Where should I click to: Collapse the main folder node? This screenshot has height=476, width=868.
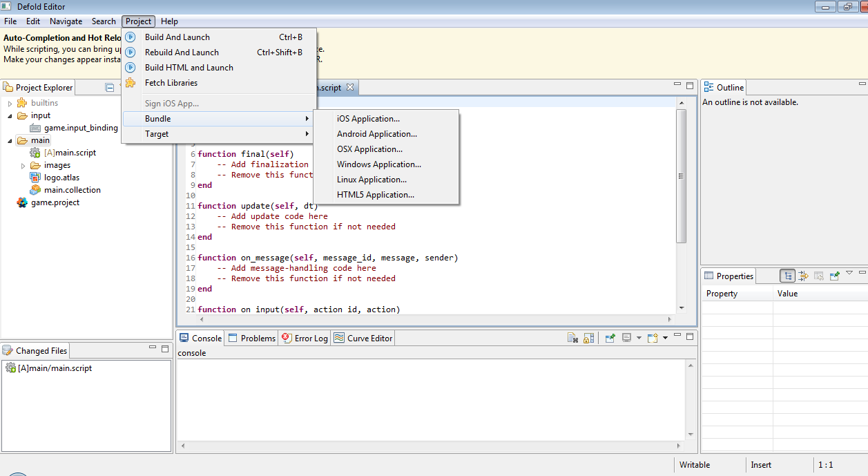10,140
